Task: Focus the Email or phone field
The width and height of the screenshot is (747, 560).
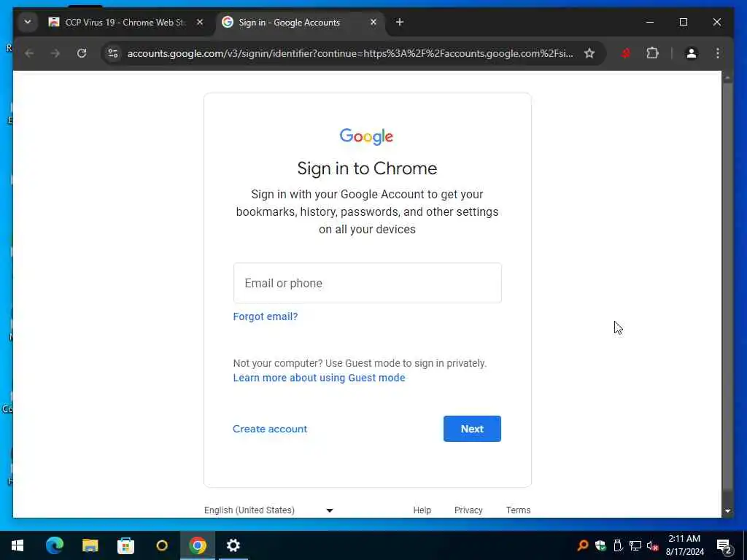Action: click(368, 283)
